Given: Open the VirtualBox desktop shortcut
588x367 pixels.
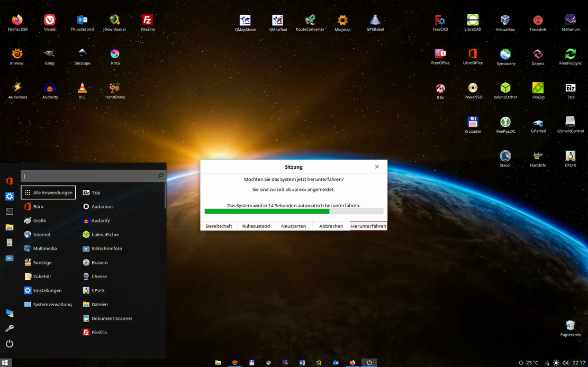Looking at the screenshot, I should coord(505,21).
